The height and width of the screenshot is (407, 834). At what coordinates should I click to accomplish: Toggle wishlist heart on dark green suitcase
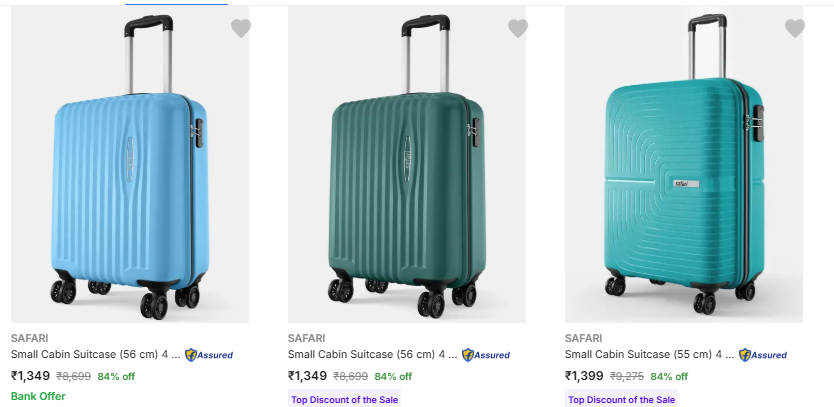click(x=518, y=29)
